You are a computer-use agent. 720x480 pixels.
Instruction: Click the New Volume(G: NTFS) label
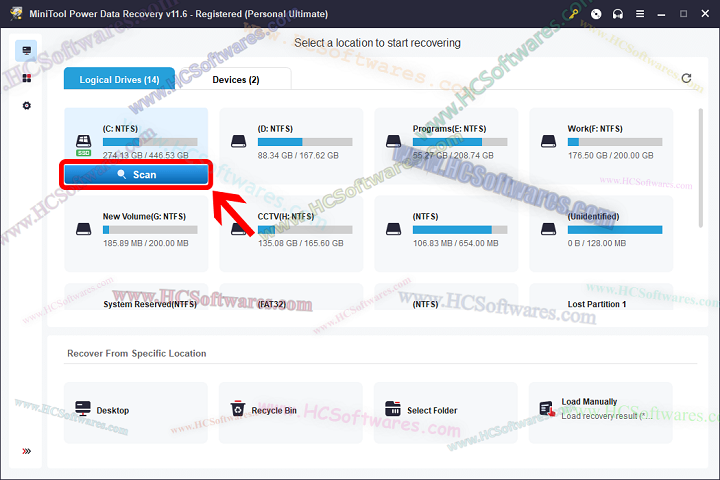(x=144, y=216)
